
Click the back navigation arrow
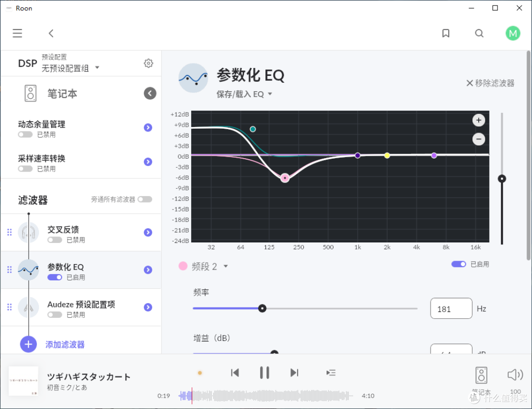point(51,33)
